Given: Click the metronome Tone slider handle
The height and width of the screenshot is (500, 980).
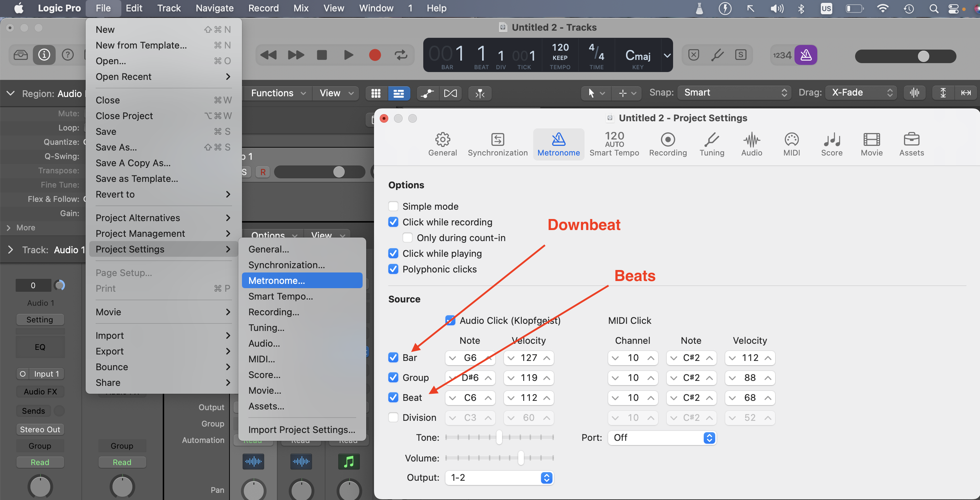Looking at the screenshot, I should (499, 437).
